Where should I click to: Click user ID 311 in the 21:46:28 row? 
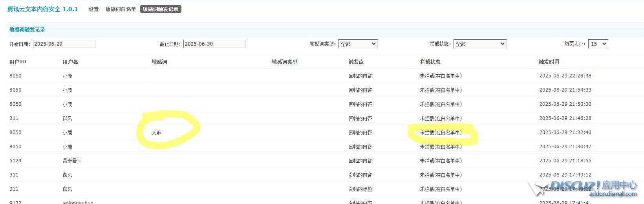tap(14, 118)
